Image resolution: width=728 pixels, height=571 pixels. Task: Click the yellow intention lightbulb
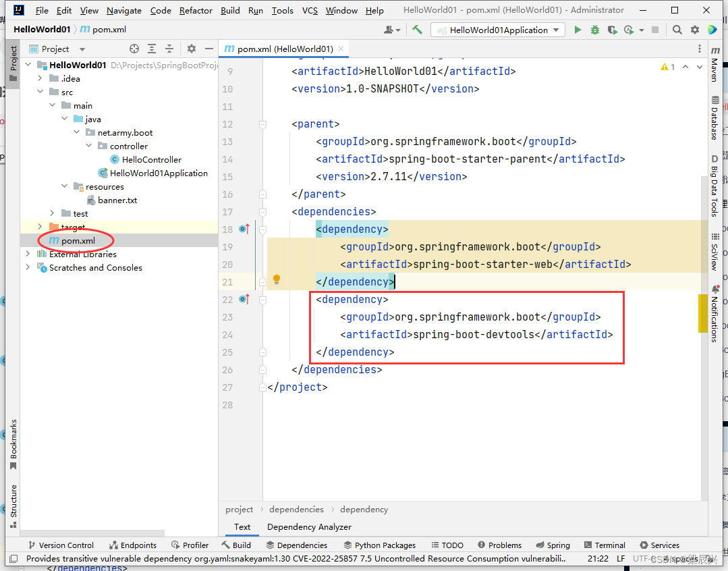276,279
